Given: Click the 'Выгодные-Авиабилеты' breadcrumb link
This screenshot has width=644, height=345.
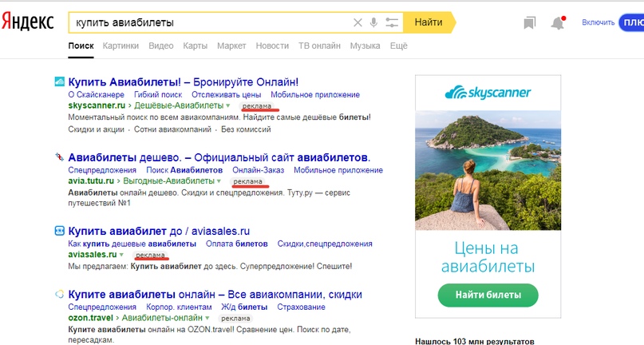Looking at the screenshot, I should click(x=169, y=181).
